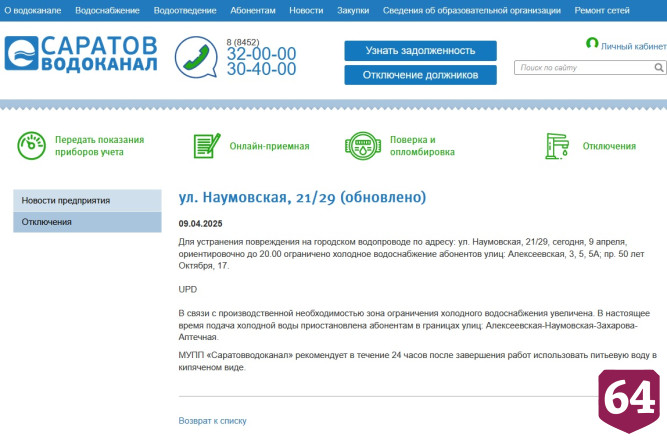
Task: Click the article title ул. Наумовская, 21/29
Action: click(x=302, y=197)
